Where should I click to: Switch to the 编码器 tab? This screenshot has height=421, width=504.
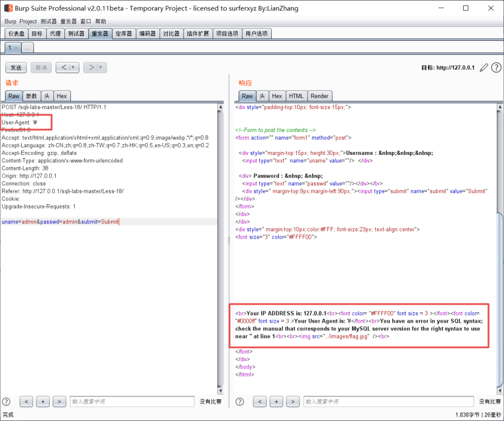coord(148,33)
